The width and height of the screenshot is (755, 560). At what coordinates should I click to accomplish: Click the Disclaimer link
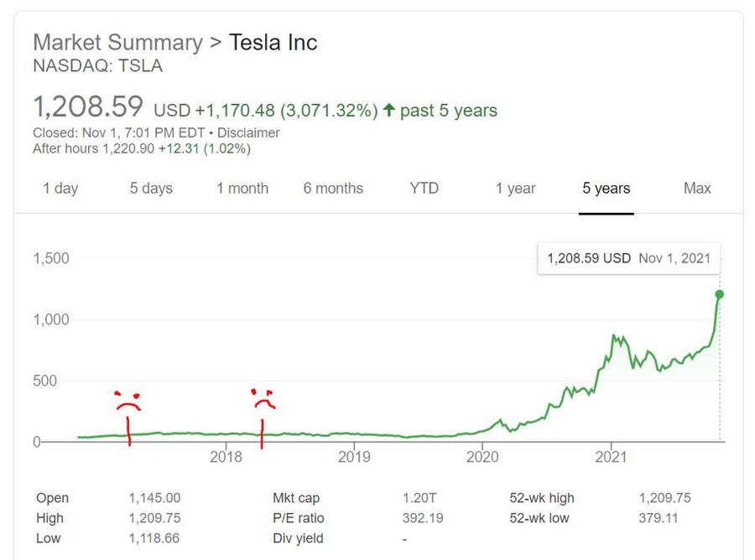click(x=248, y=132)
